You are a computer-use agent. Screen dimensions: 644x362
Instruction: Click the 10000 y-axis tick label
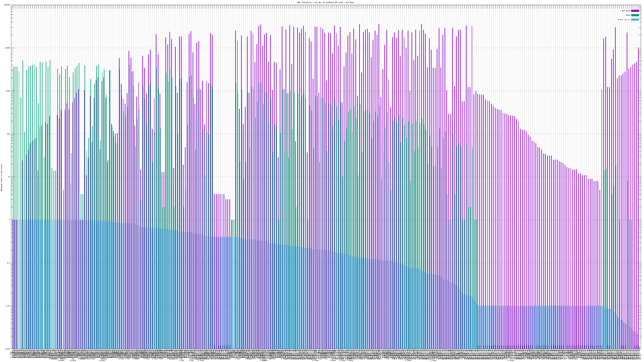8,48
